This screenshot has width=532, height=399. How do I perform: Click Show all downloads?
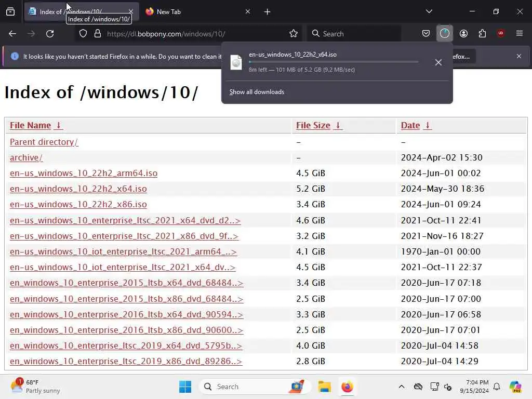tap(257, 92)
